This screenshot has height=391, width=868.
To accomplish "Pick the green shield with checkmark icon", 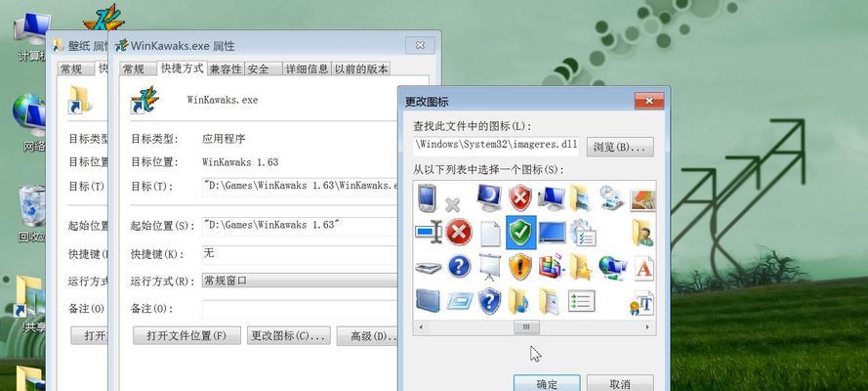I will 521,233.
